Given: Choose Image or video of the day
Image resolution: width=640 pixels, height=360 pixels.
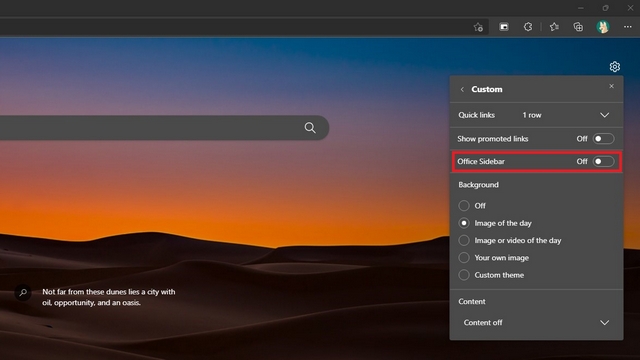Looking at the screenshot, I should [464, 240].
